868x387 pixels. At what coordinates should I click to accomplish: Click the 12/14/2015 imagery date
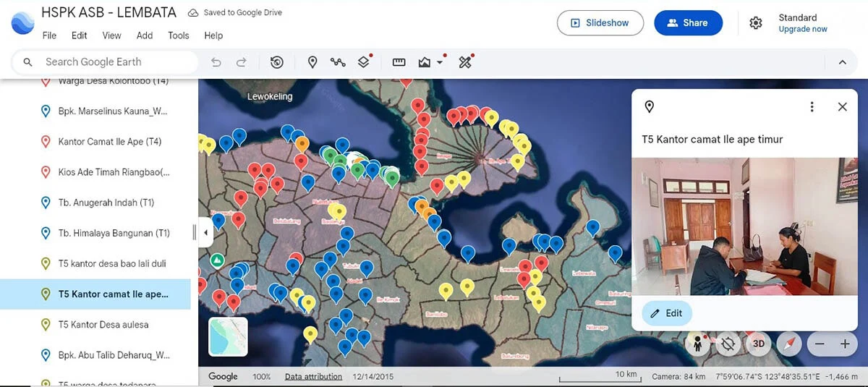pos(373,377)
